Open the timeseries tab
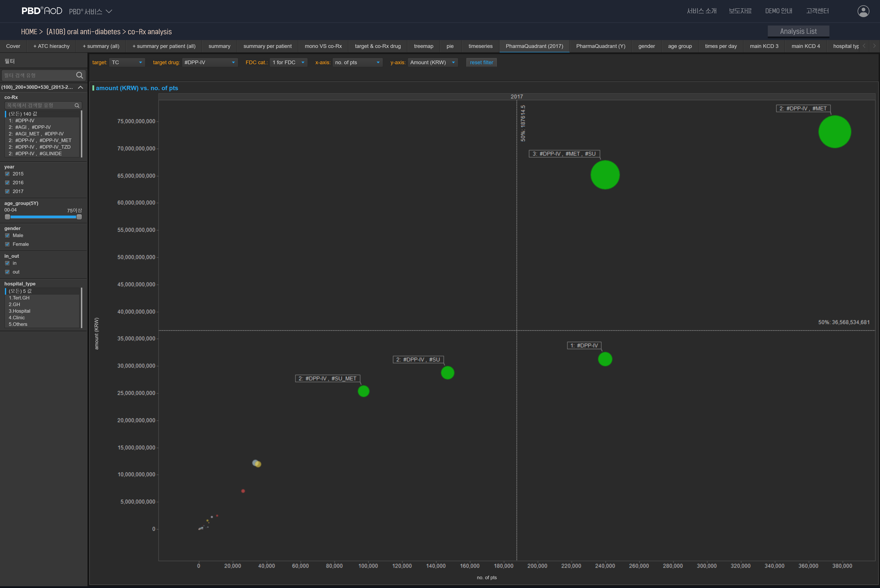Viewport: 880px width, 588px height. click(x=480, y=46)
